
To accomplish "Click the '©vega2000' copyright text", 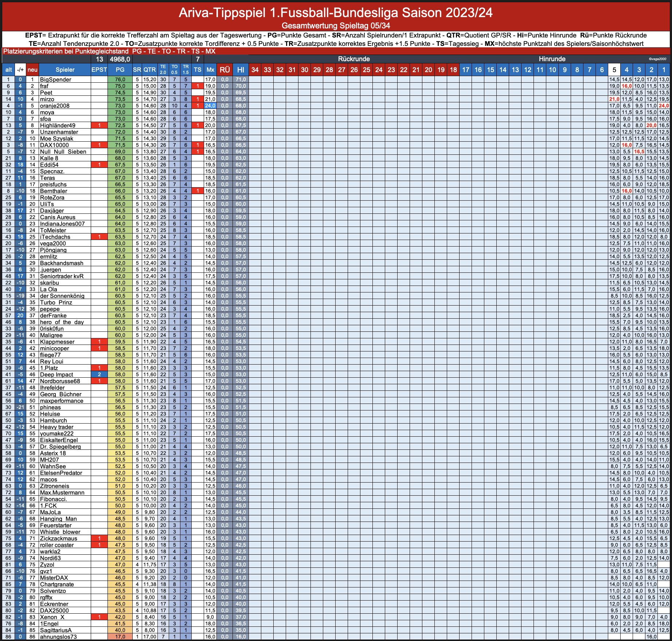I will coord(657,59).
